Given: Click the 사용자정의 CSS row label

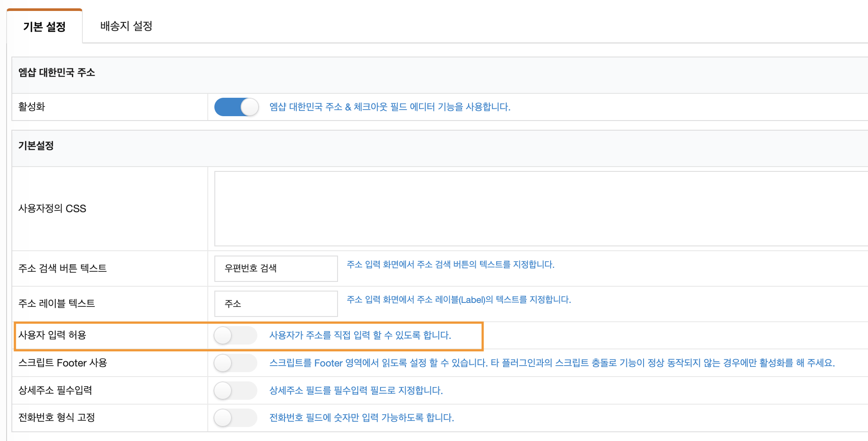Looking at the screenshot, I should click(52, 209).
